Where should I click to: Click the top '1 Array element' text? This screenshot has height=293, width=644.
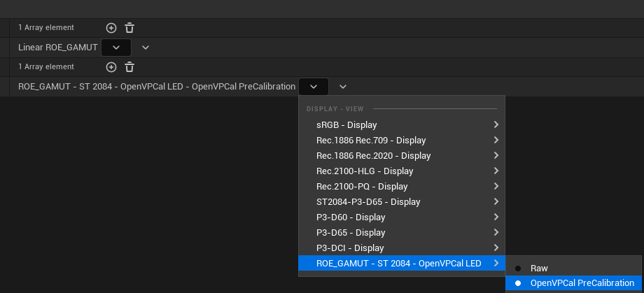click(46, 27)
